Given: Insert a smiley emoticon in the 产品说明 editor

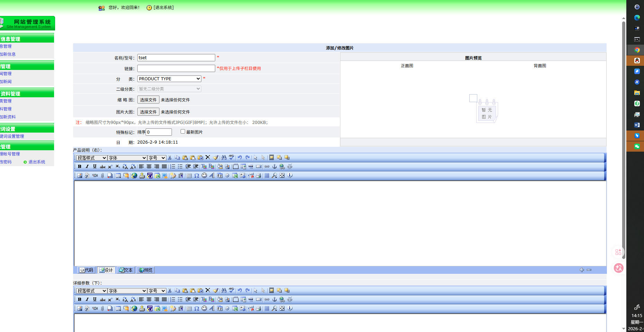Looking at the screenshot, I should 204,176.
